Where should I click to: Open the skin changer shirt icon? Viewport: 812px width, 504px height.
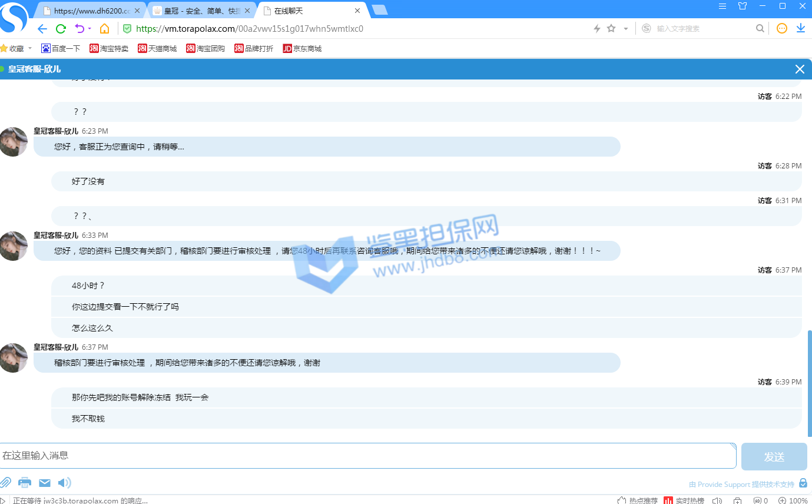tap(743, 6)
